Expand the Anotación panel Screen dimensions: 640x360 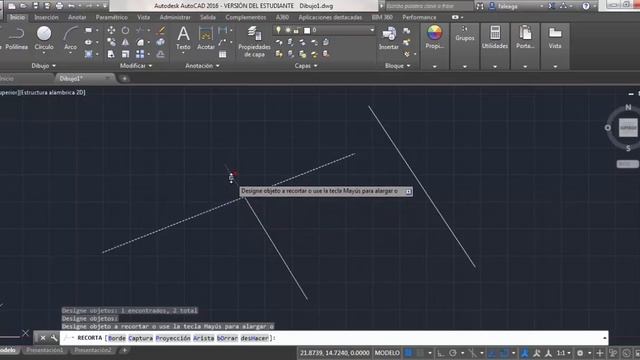(202, 66)
